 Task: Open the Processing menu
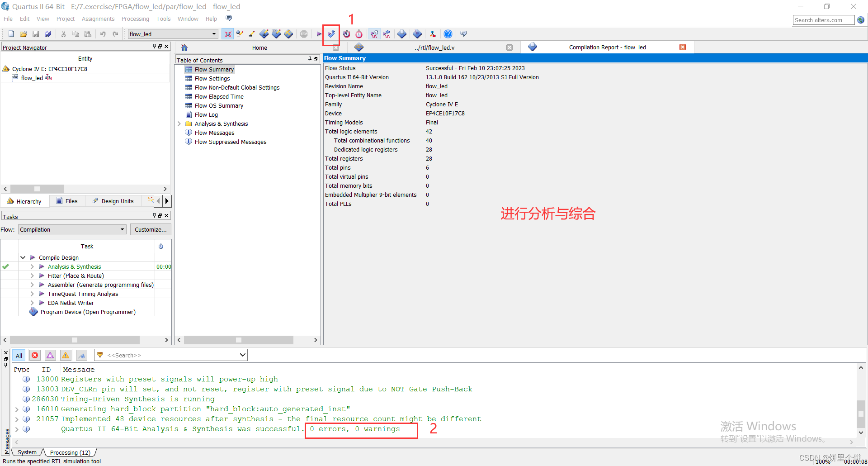pyautogui.click(x=135, y=19)
